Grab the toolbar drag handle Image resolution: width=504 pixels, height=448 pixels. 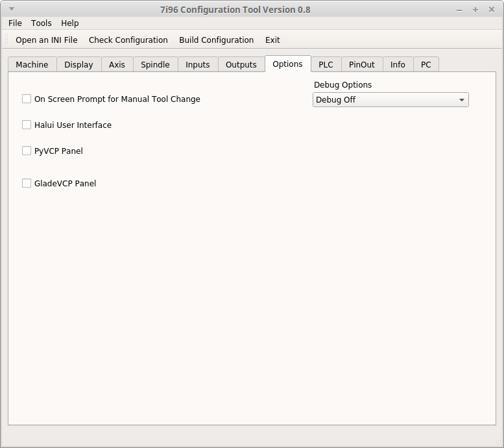coord(6,40)
